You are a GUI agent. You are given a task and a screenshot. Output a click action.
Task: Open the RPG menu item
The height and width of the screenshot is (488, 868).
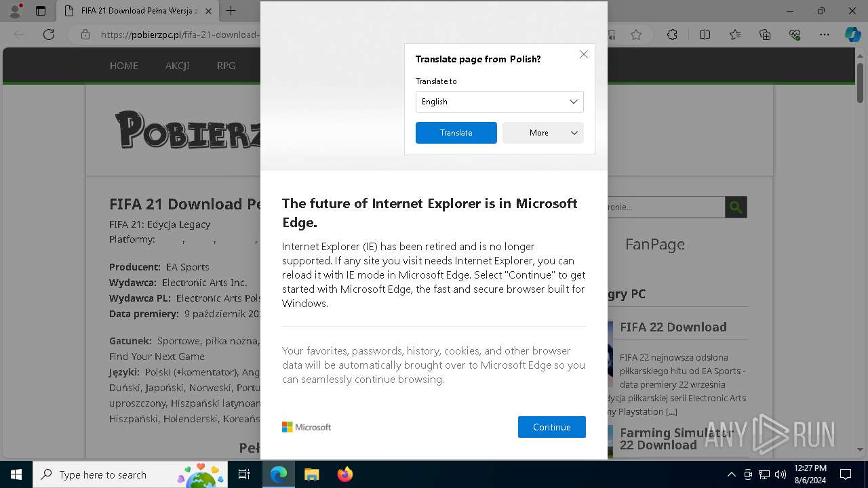(226, 66)
